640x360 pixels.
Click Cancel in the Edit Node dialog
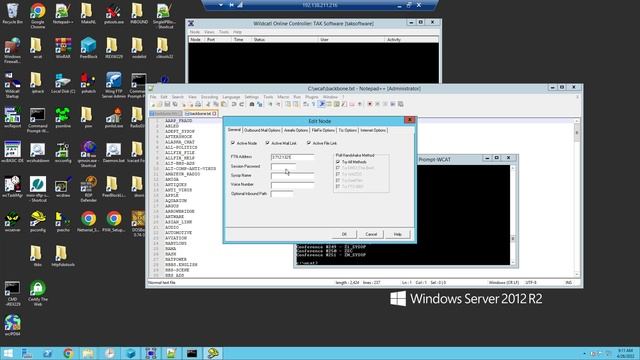coord(371,234)
